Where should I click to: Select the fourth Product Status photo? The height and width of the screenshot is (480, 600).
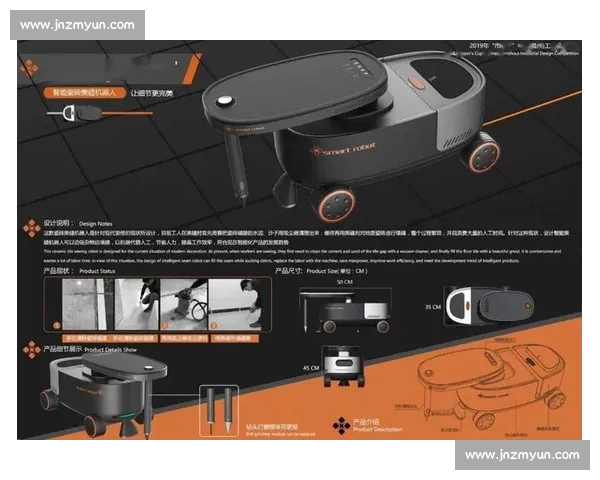point(233,304)
